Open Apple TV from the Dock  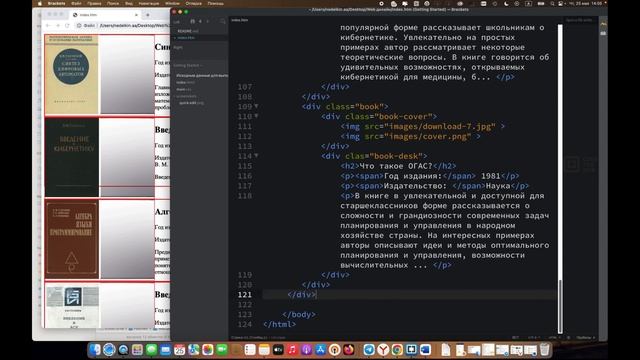point(278,349)
